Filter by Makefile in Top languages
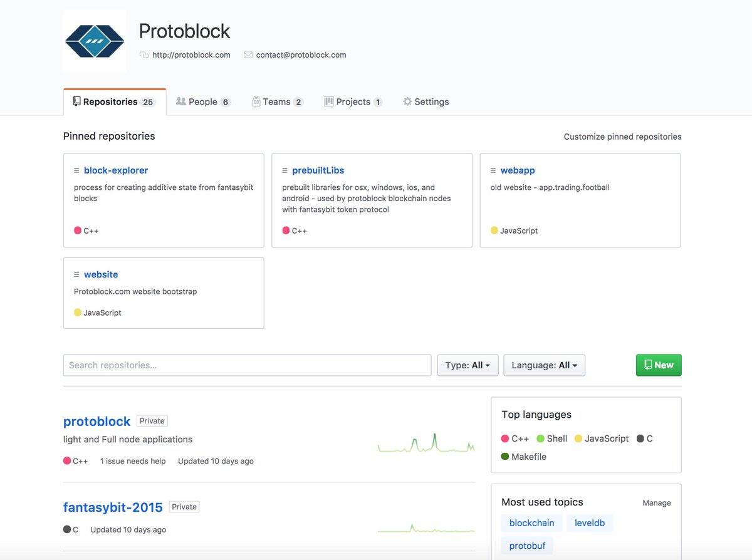The width and height of the screenshot is (752, 560). 524,457
